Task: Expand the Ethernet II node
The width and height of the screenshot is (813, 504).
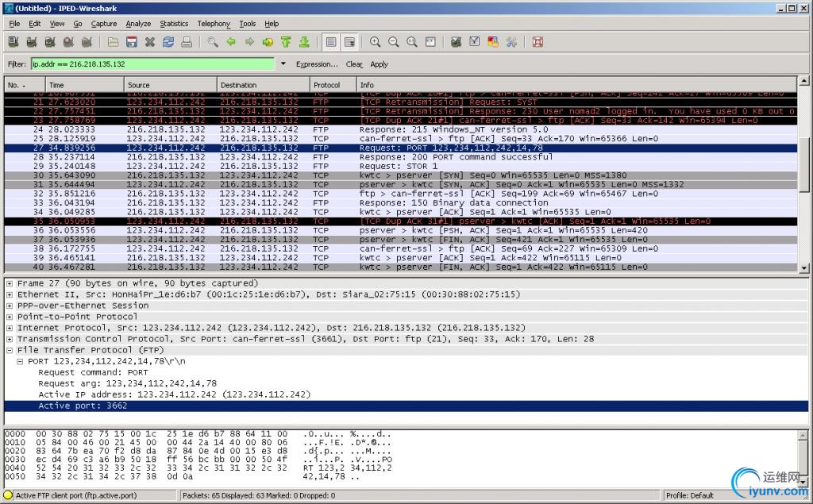Action: (10, 294)
